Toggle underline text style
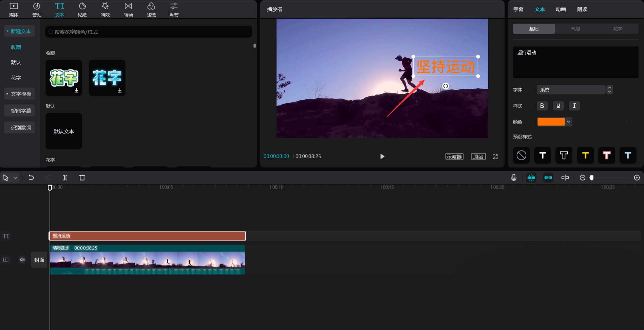The height and width of the screenshot is (330, 644). (x=558, y=106)
